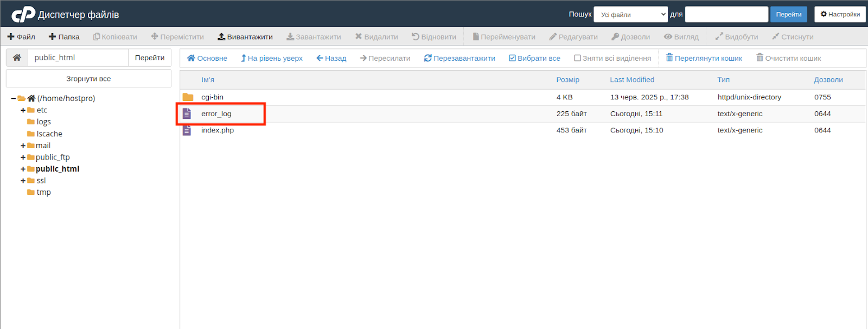Click Відновити restore action
The width and height of the screenshot is (868, 329).
point(434,36)
